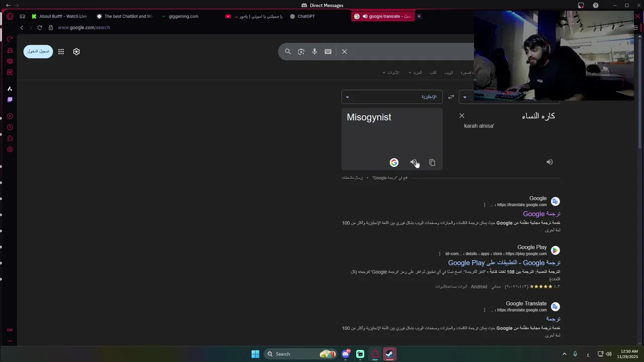Viewport: 644px width, 362px height.
Task: Open the on-screen keyboard input tool
Action: coord(328,51)
